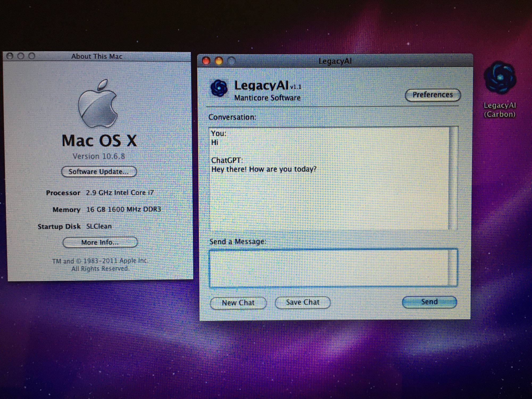Click the LegacyAI logo in header

tap(219, 88)
